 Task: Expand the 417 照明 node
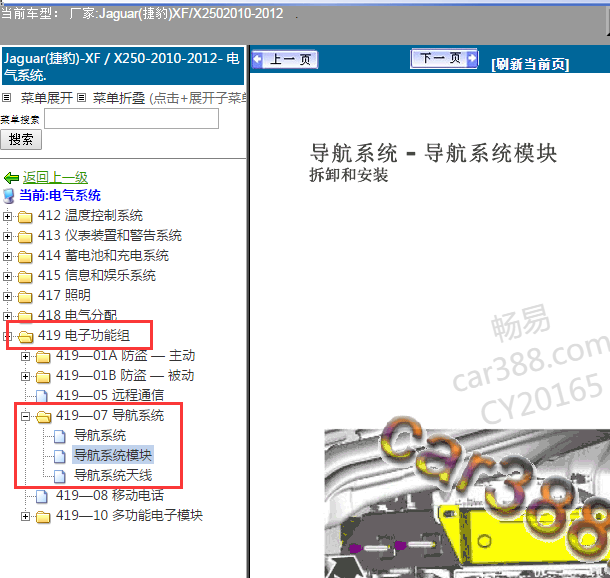point(7,296)
